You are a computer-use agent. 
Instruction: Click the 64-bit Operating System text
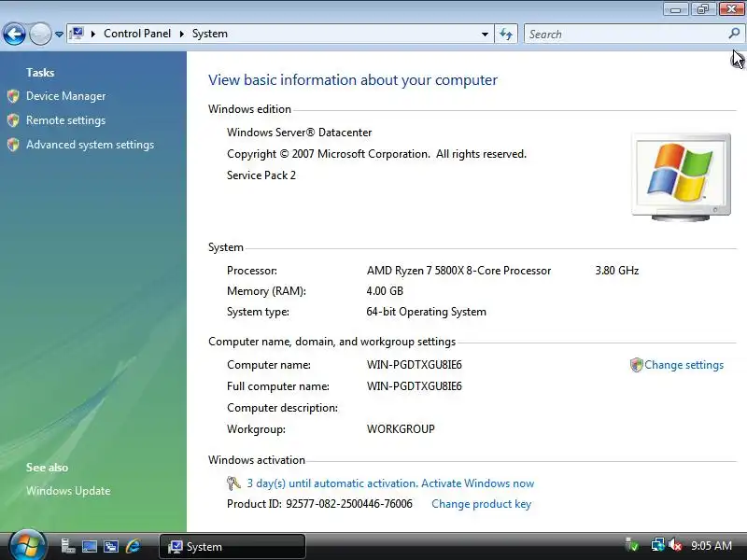point(427,312)
